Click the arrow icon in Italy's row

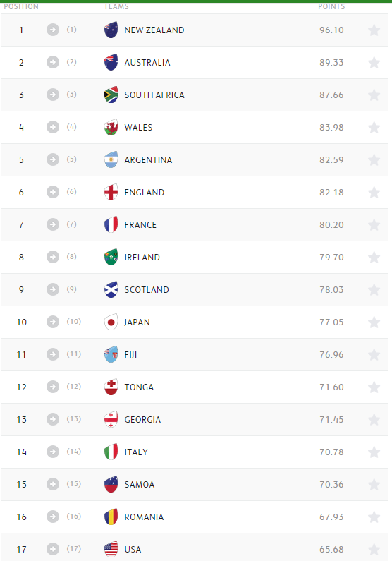53,452
